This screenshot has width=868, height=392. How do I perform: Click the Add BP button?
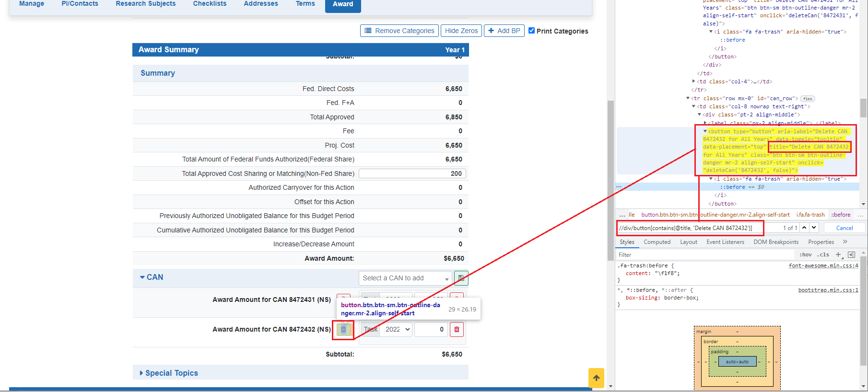(x=504, y=31)
